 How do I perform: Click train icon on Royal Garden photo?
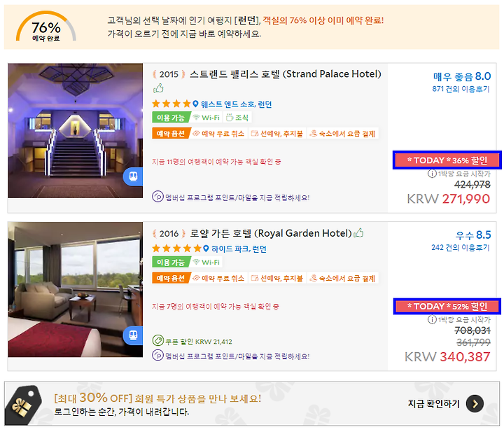[133, 335]
